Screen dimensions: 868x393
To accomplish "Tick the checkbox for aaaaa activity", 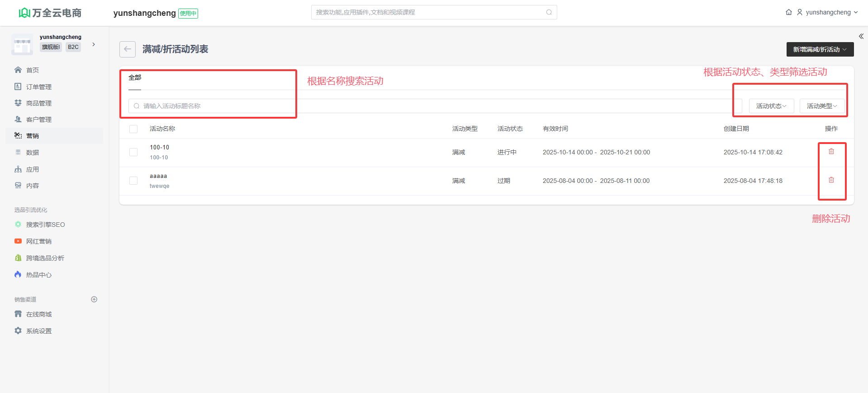I will point(133,181).
